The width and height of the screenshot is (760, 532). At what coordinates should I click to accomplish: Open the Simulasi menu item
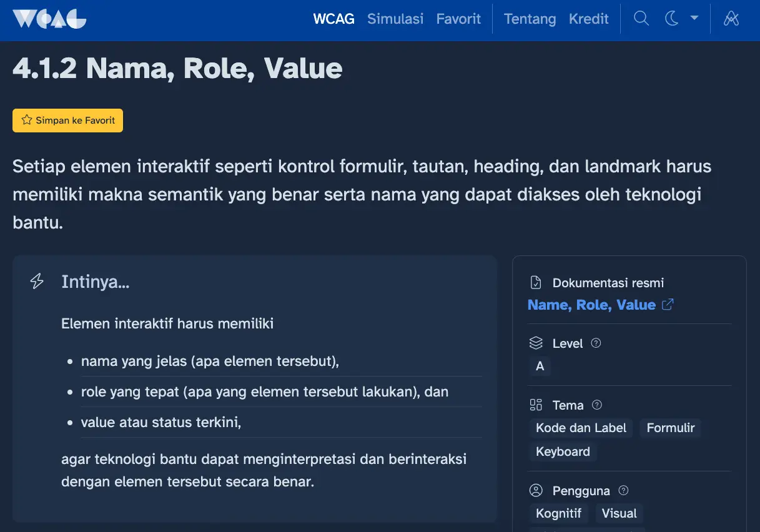(x=395, y=19)
